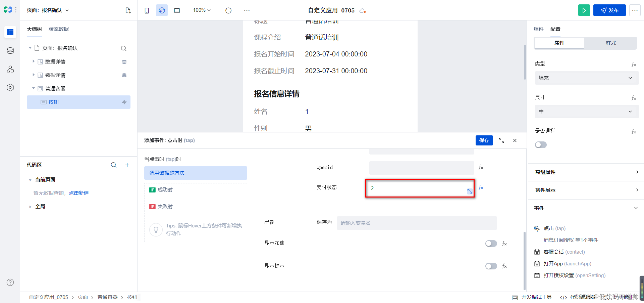This screenshot has width=644, height=303.
Task: Select the 调用数据源方法 action
Action: click(196, 173)
